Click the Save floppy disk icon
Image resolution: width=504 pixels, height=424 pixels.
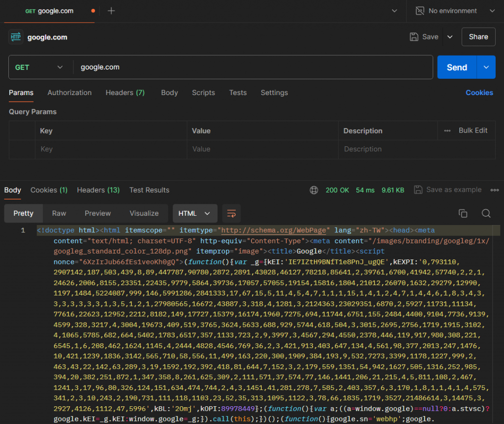(414, 36)
